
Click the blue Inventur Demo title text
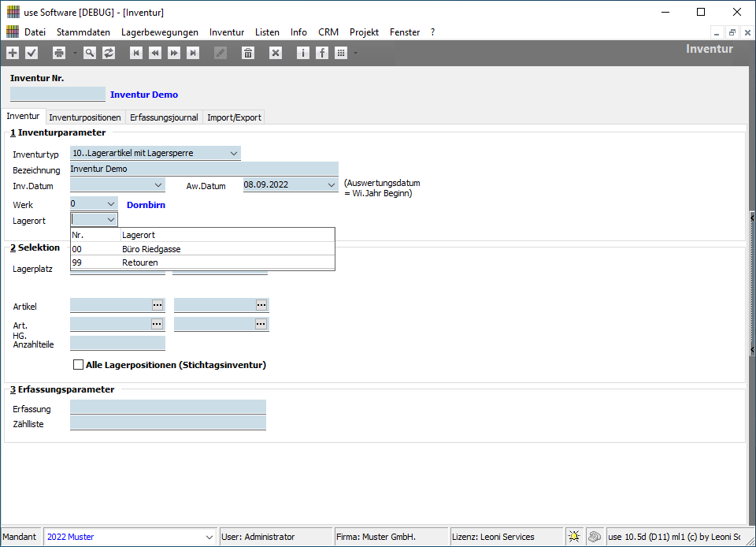pyautogui.click(x=144, y=95)
